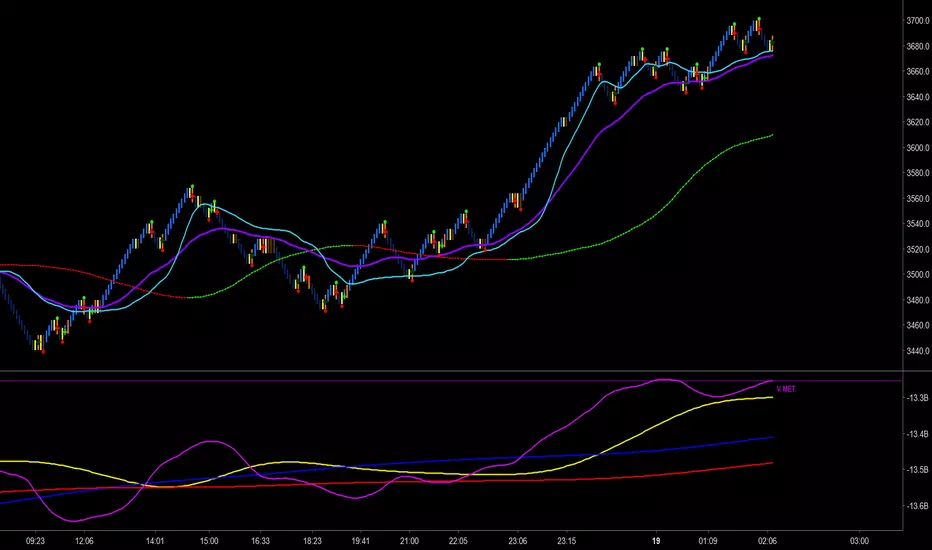Click the 15:00 time axis label
This screenshot has width=932, height=550.
[x=209, y=541]
